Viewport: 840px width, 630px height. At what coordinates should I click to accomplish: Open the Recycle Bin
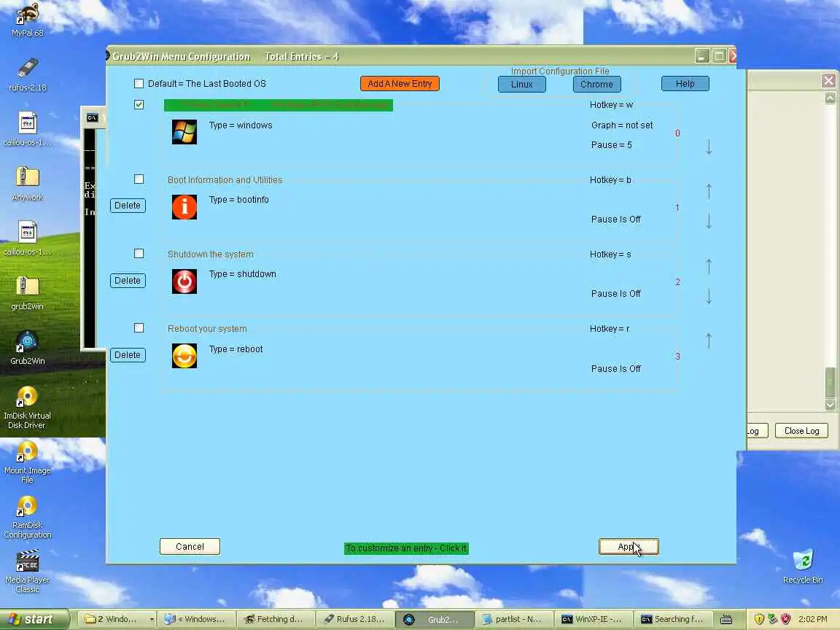tap(803, 567)
